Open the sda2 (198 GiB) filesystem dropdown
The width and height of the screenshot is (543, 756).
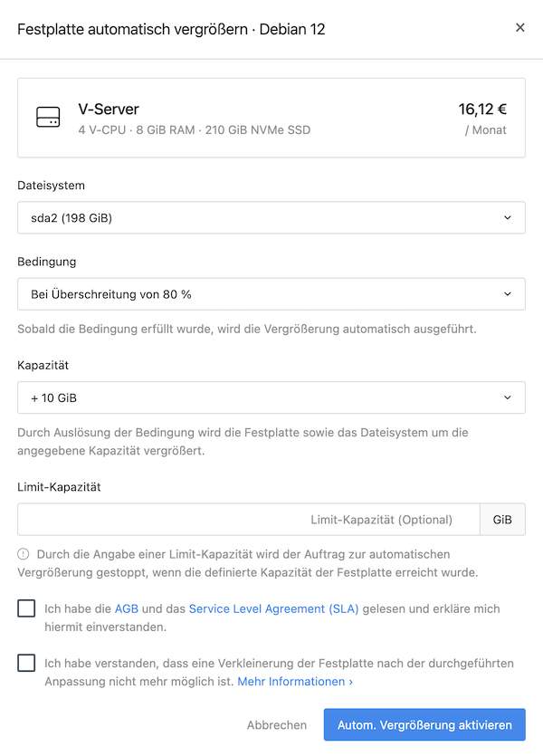(x=271, y=217)
